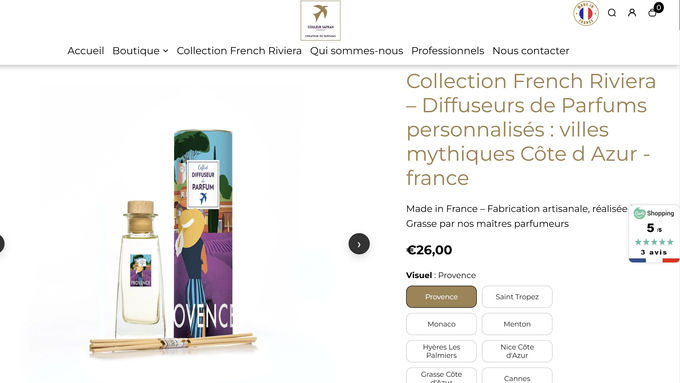Pick Nice Côte d'Azur visual
This screenshot has height=383, width=680.
517,351
